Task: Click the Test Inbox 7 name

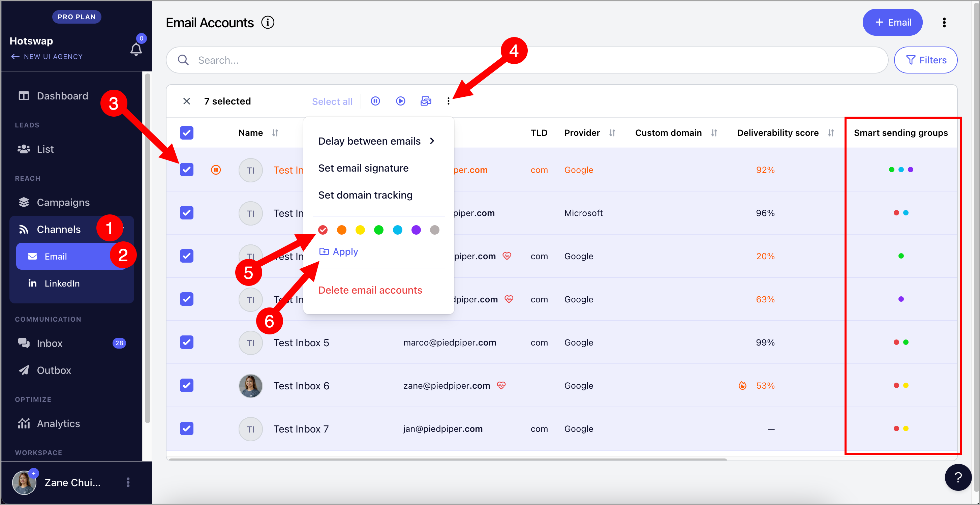Action: coord(301,429)
